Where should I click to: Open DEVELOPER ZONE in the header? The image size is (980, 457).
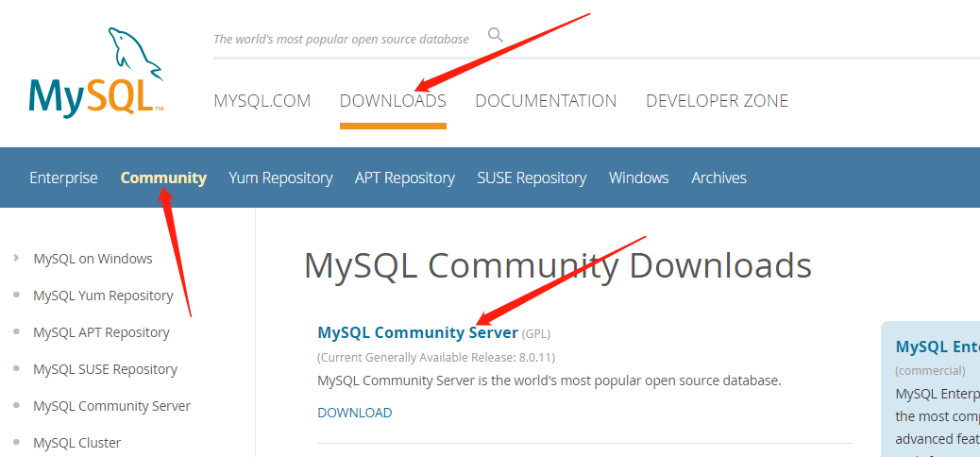coord(717,101)
